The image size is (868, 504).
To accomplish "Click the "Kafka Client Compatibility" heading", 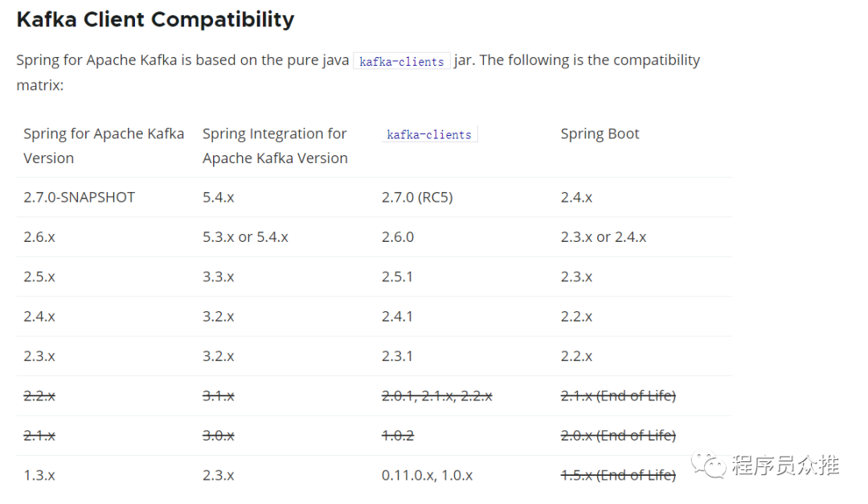I will (x=155, y=19).
